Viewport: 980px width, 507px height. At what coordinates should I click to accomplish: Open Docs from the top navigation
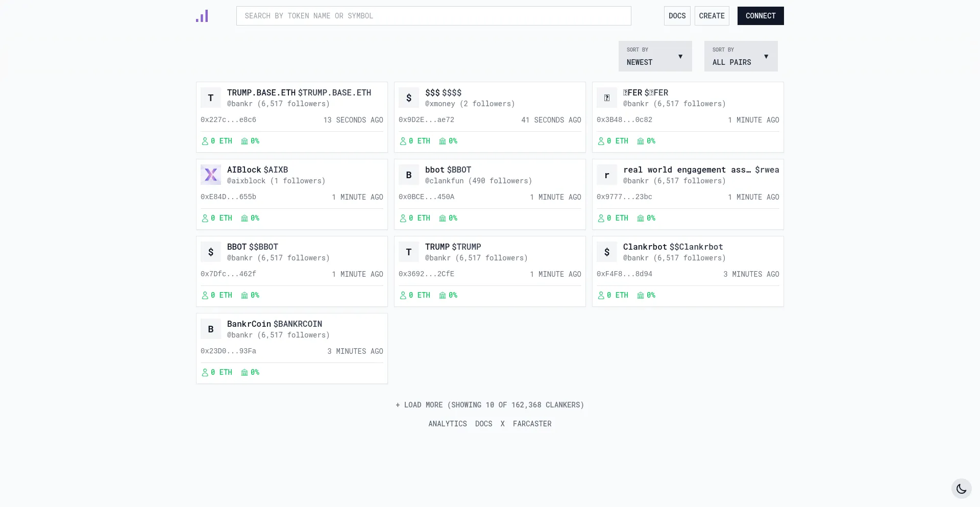(x=677, y=16)
